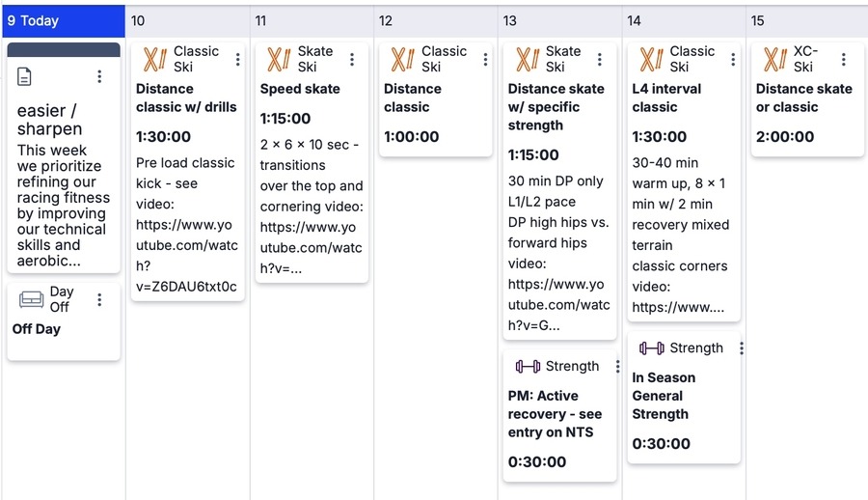868x500 pixels.
Task: Click the classic ski icon on day 12
Action: point(402,60)
